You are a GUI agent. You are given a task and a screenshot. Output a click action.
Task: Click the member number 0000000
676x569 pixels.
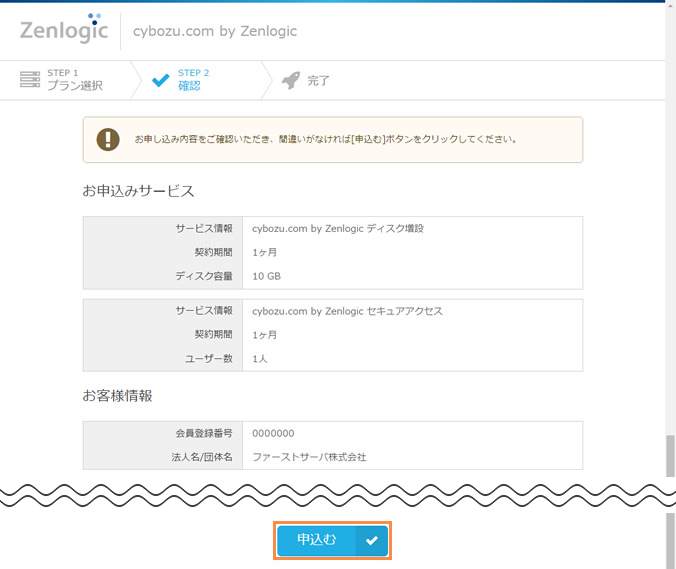pos(273,433)
